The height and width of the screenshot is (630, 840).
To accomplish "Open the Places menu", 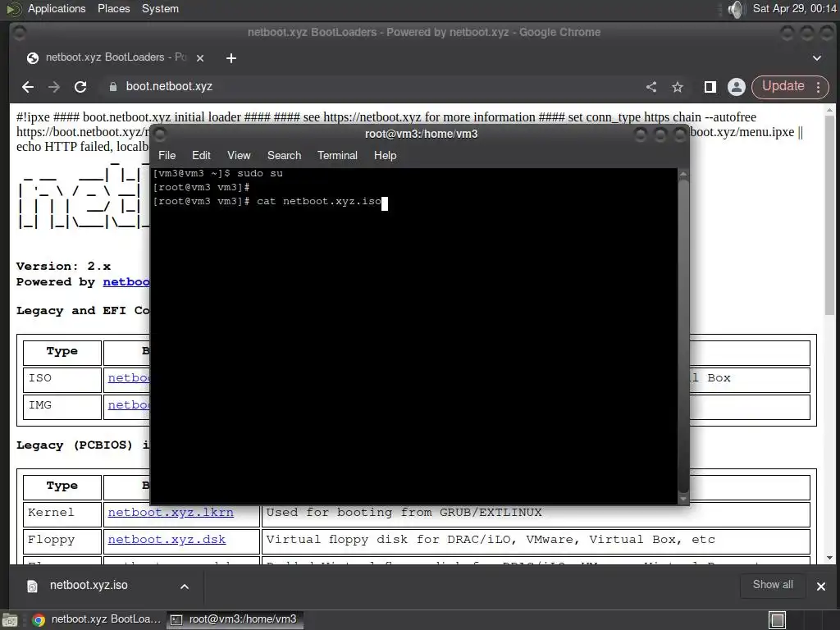I will pyautogui.click(x=113, y=8).
